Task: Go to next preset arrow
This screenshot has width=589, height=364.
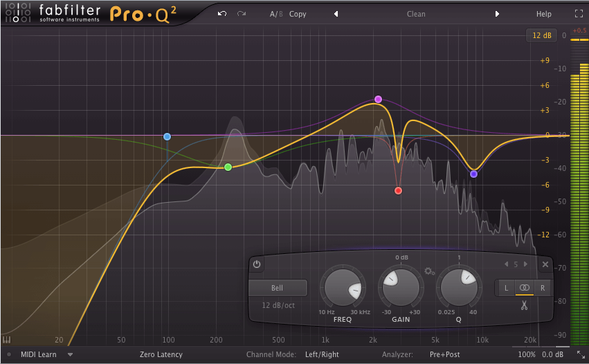Action: pos(497,14)
